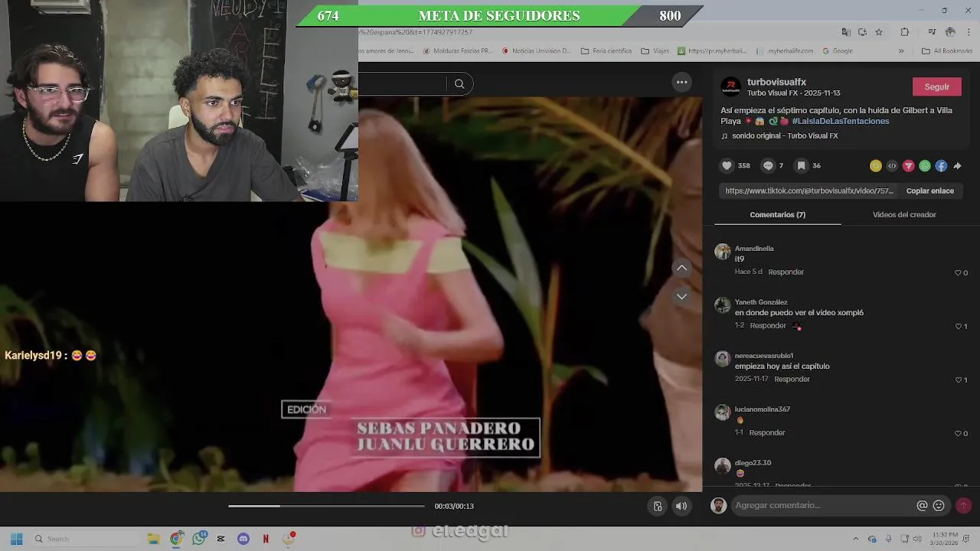The image size is (980, 551).
Task: Like nereacuevasrubio1's comment
Action: click(x=958, y=380)
